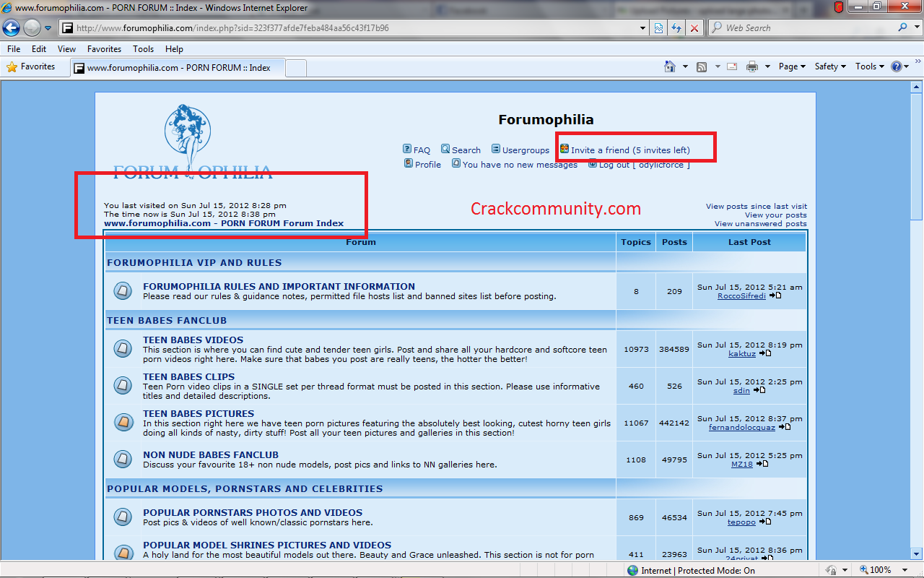
Task: Open 'View posts since last visit' link
Action: tap(757, 207)
